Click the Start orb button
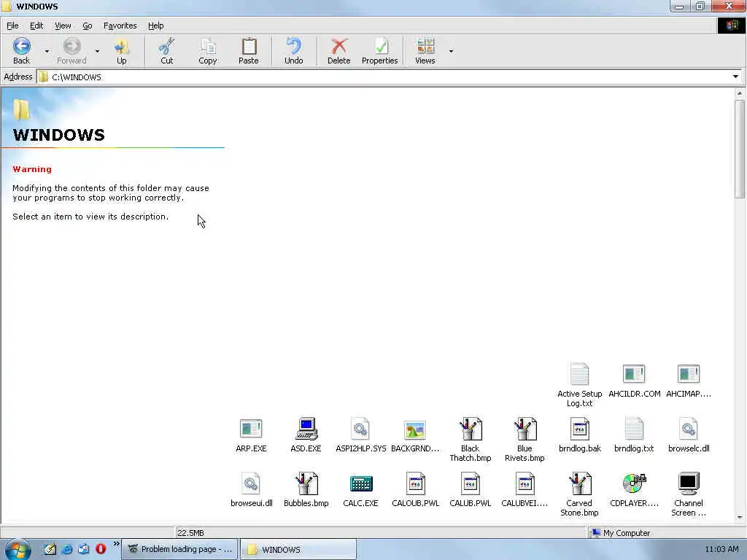747x560 pixels. click(x=18, y=549)
